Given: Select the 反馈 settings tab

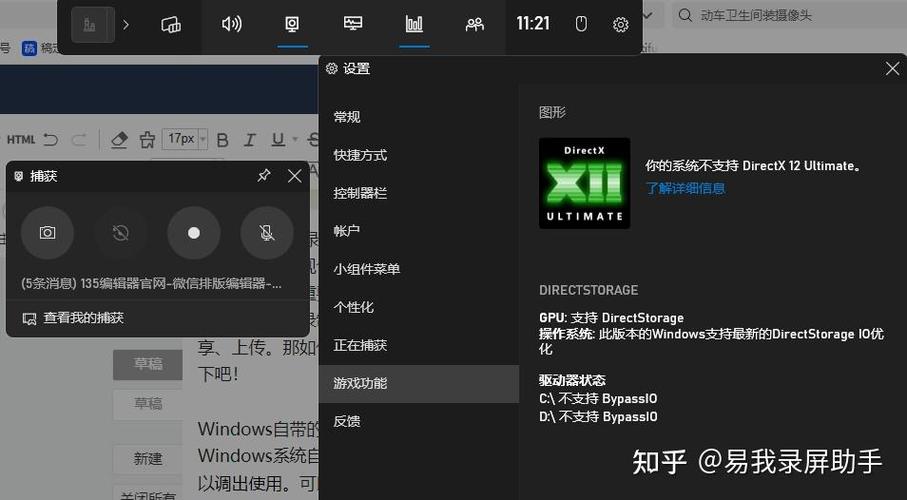Looking at the screenshot, I should click(x=419, y=421).
